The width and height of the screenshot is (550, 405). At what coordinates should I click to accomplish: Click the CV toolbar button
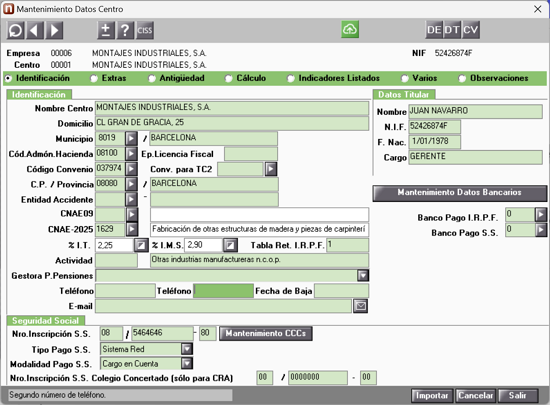point(471,30)
